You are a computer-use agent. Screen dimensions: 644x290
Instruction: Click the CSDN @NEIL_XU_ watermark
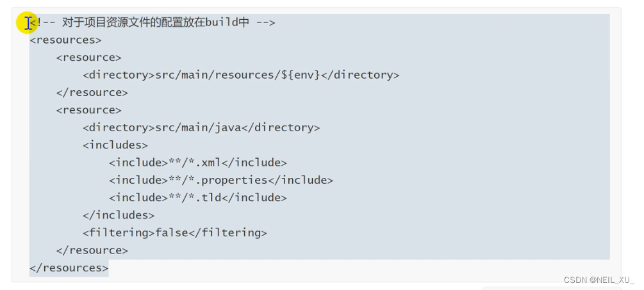pos(599,280)
